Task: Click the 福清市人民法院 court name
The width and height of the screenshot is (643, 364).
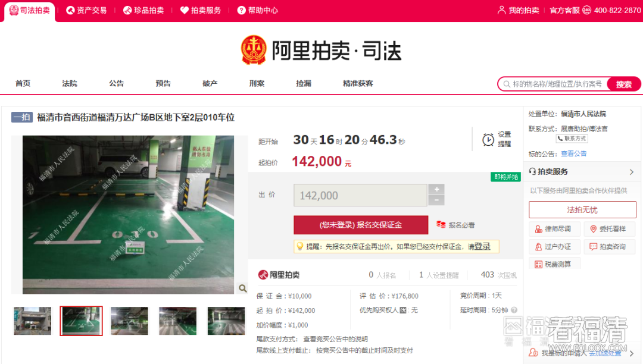Action: pos(583,114)
